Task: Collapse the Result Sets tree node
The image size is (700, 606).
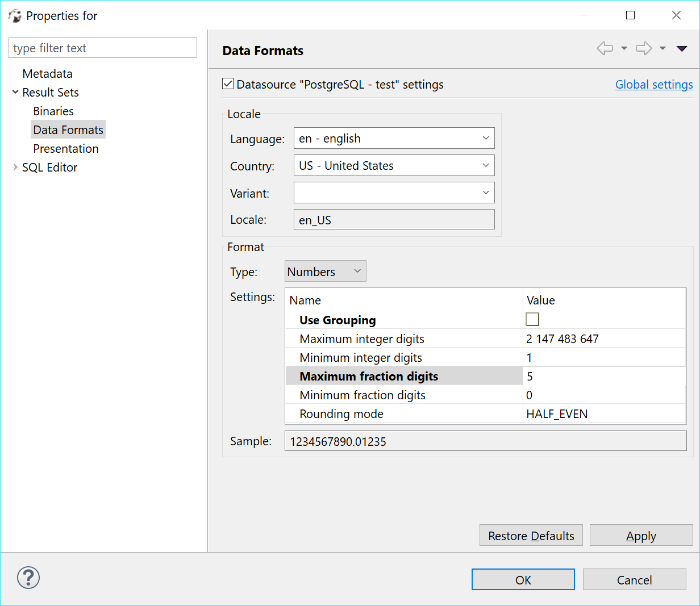Action: pos(15,92)
